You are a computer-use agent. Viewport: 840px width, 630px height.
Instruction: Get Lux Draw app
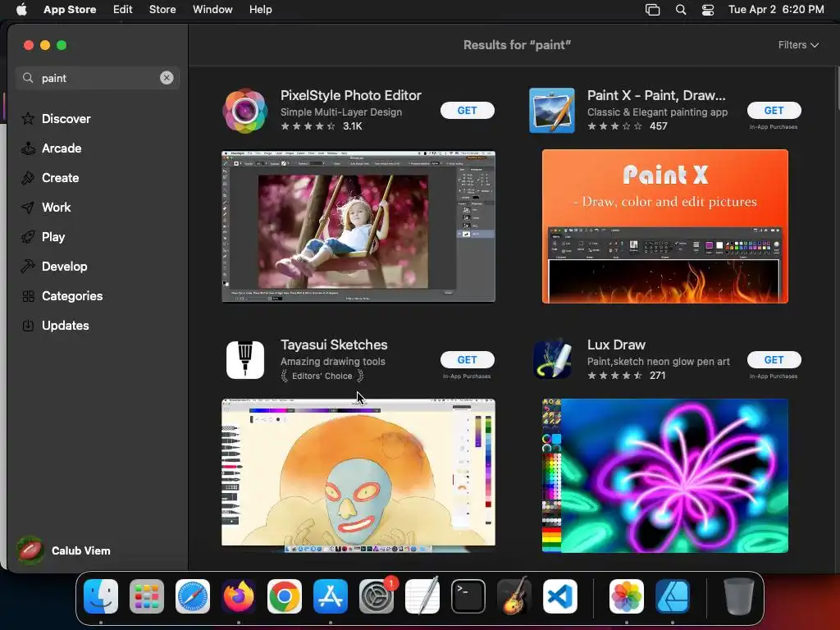[x=774, y=359]
